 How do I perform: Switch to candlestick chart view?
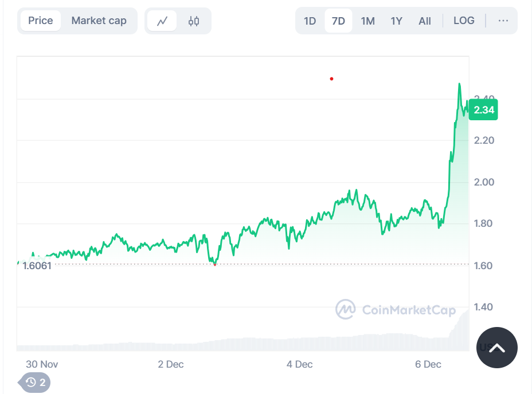tap(194, 21)
